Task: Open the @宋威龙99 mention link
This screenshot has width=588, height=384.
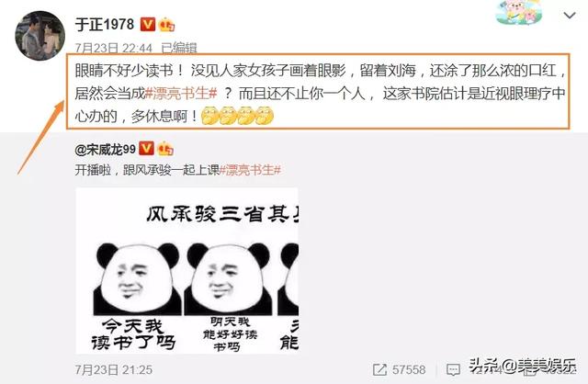Action: click(106, 149)
